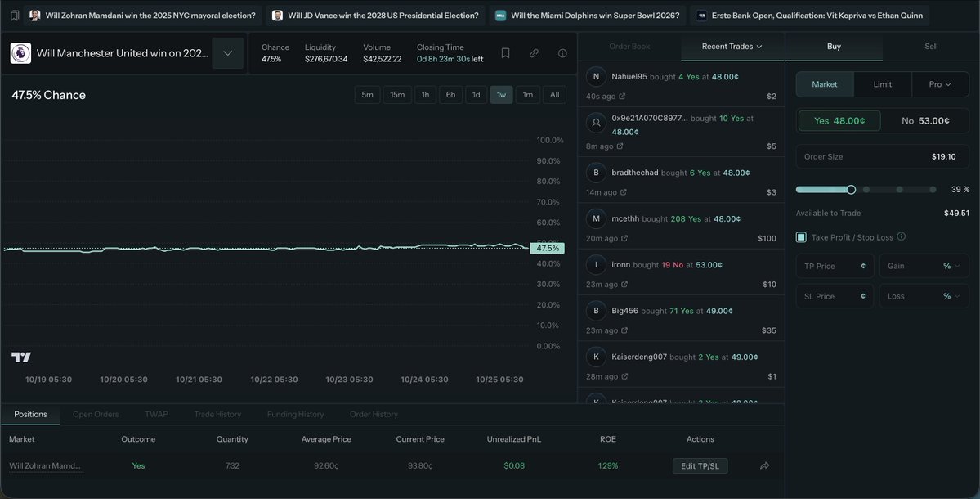Open Nahuel95 trade external link icon
This screenshot has width=980, height=499.
pyautogui.click(x=622, y=97)
